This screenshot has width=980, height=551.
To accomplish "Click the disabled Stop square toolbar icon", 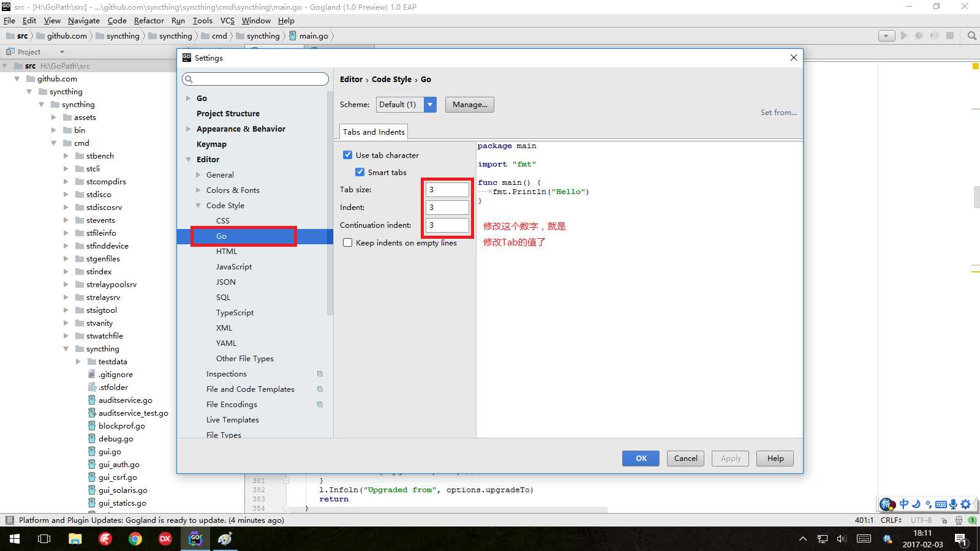I will pos(950,36).
